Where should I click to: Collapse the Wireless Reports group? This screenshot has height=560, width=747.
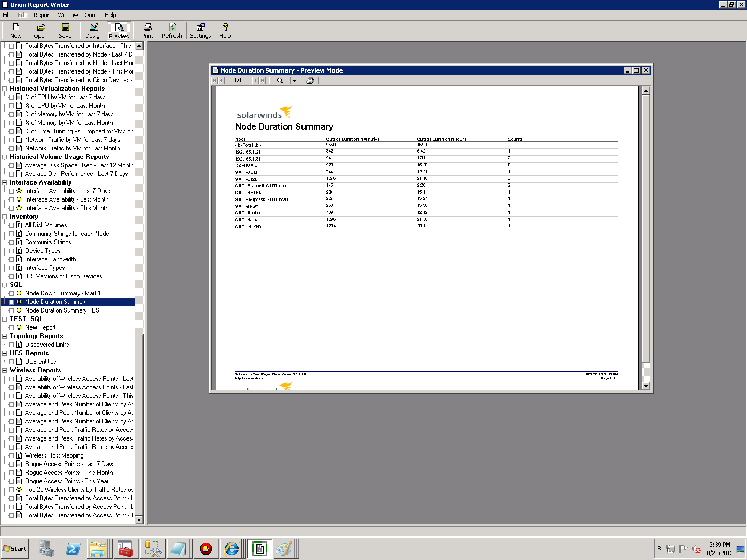coord(5,370)
